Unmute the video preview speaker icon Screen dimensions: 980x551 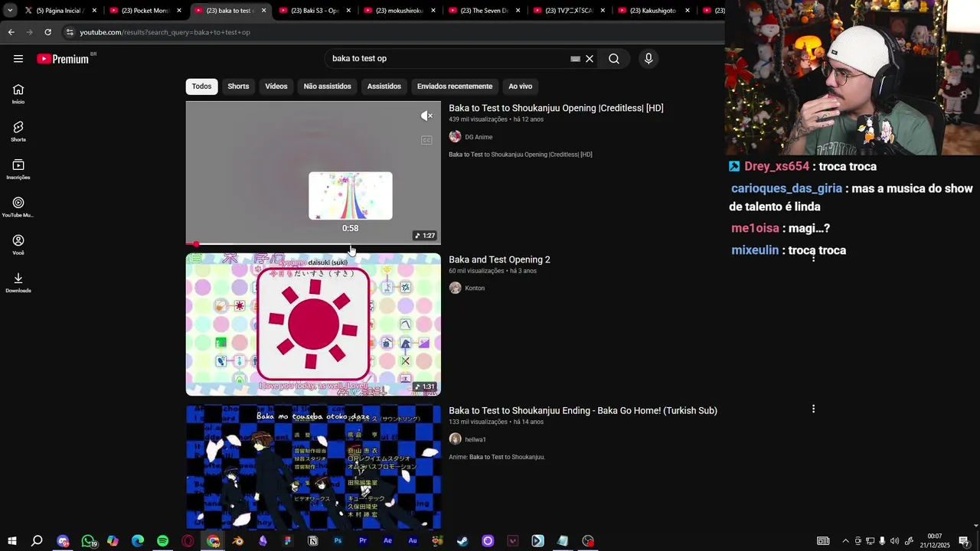pyautogui.click(x=426, y=116)
